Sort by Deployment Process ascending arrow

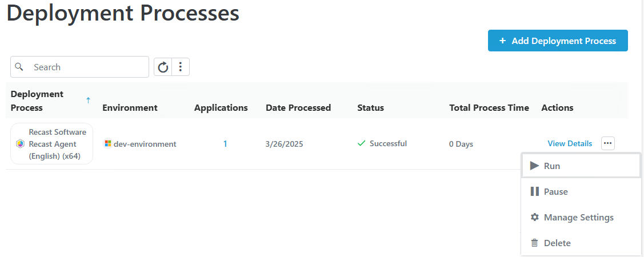point(88,101)
